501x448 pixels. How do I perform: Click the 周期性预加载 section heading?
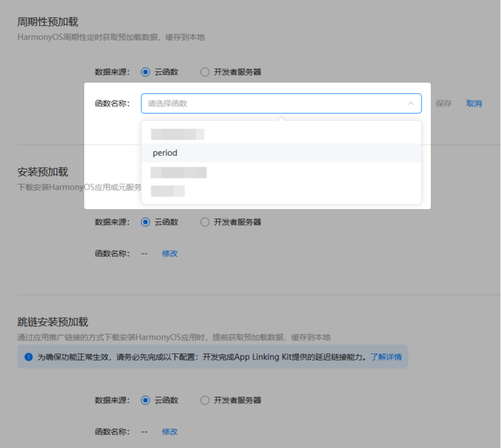[x=47, y=22]
